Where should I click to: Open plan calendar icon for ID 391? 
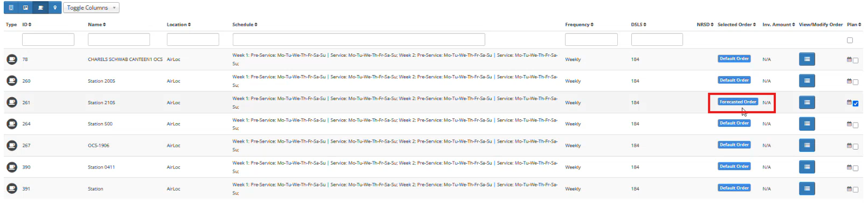coord(849,189)
